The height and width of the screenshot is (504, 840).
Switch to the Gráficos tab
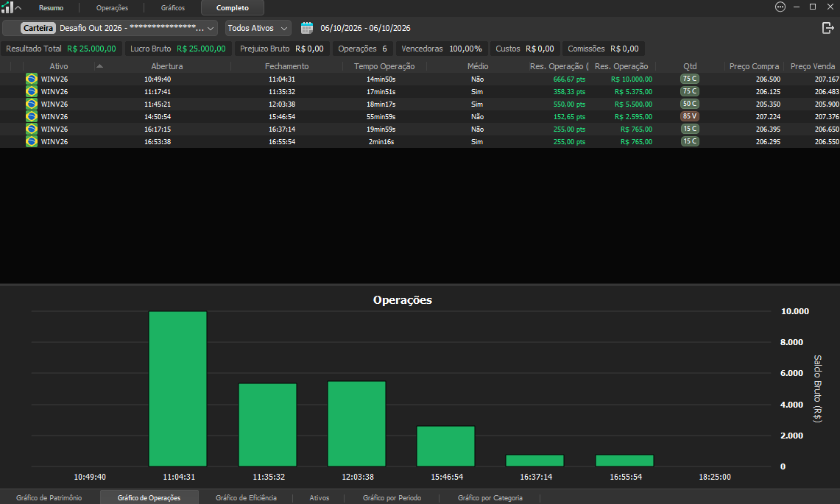pyautogui.click(x=172, y=8)
